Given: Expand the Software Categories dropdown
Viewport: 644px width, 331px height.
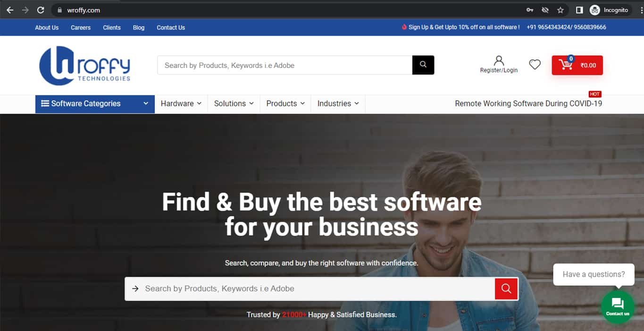Looking at the screenshot, I should pyautogui.click(x=95, y=104).
